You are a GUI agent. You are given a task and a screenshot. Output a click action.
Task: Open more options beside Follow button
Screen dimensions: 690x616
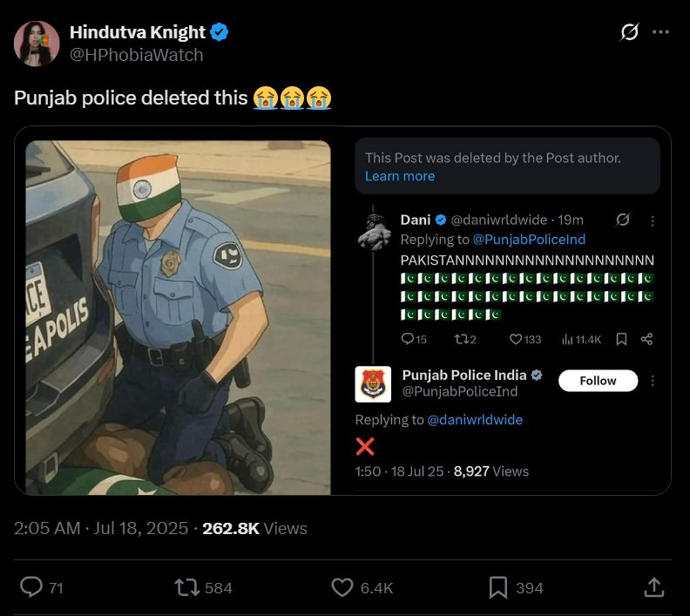coord(653,381)
